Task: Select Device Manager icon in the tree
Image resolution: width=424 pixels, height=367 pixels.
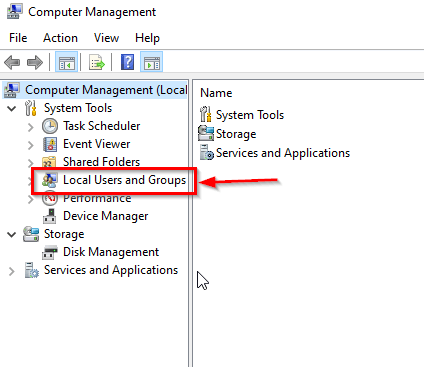Action: (x=50, y=216)
